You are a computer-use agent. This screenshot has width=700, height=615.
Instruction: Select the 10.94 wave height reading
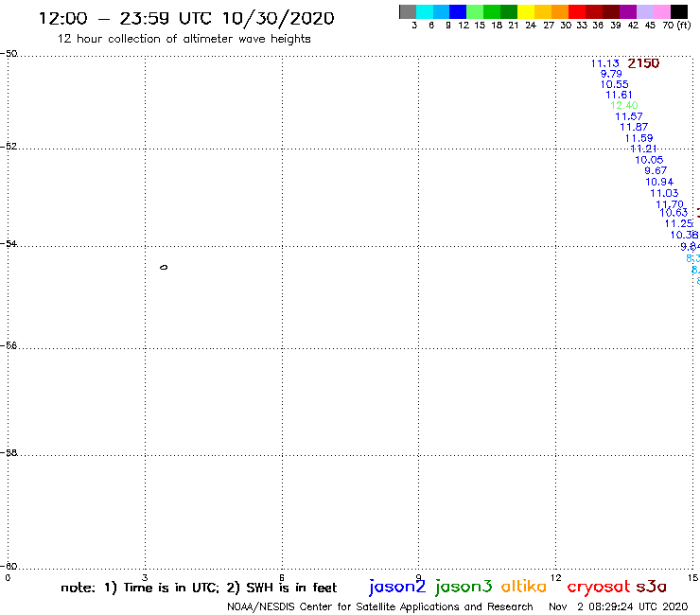(x=659, y=182)
